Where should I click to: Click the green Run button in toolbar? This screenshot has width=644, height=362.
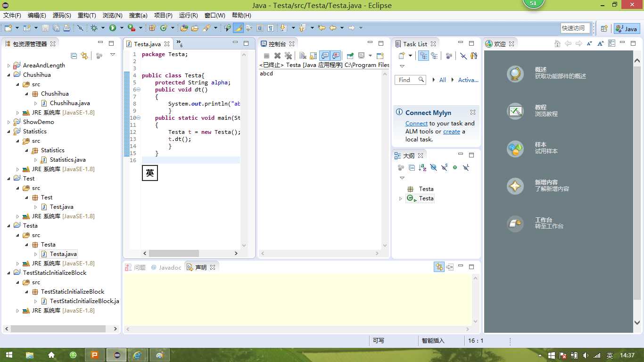113,28
